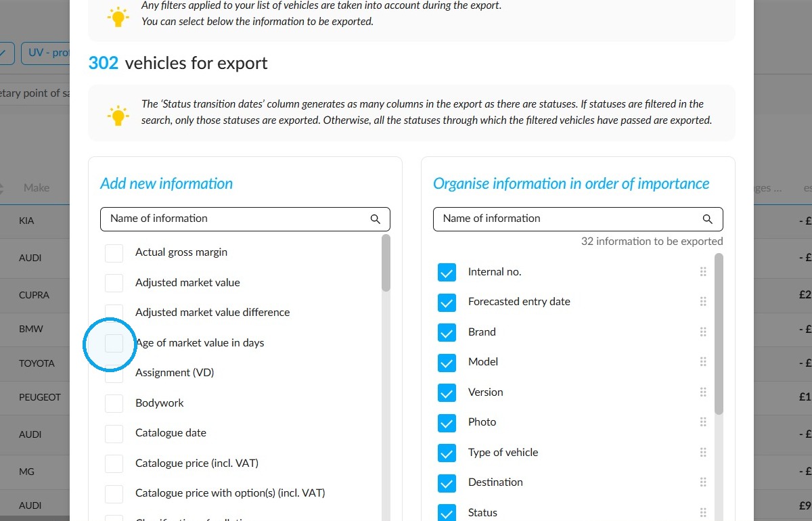Click search icon in Add new information field
This screenshot has height=521, width=812.
click(376, 219)
